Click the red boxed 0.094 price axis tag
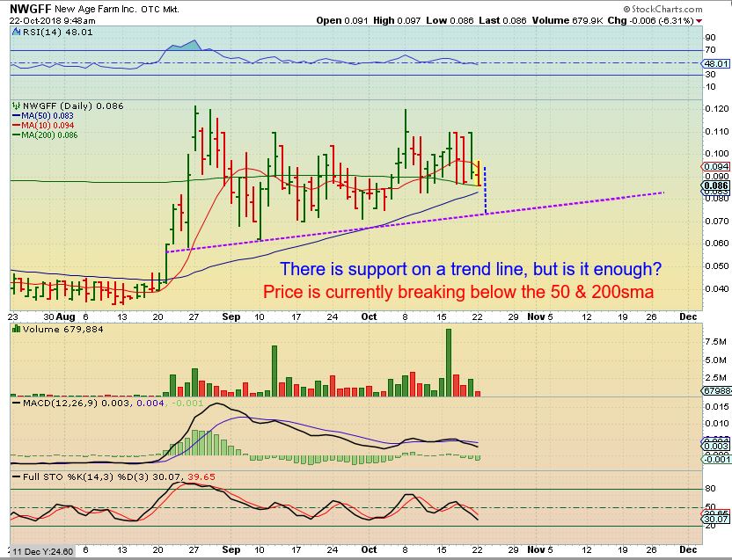Image resolution: width=732 pixels, height=560 pixels. pyautogui.click(x=716, y=167)
